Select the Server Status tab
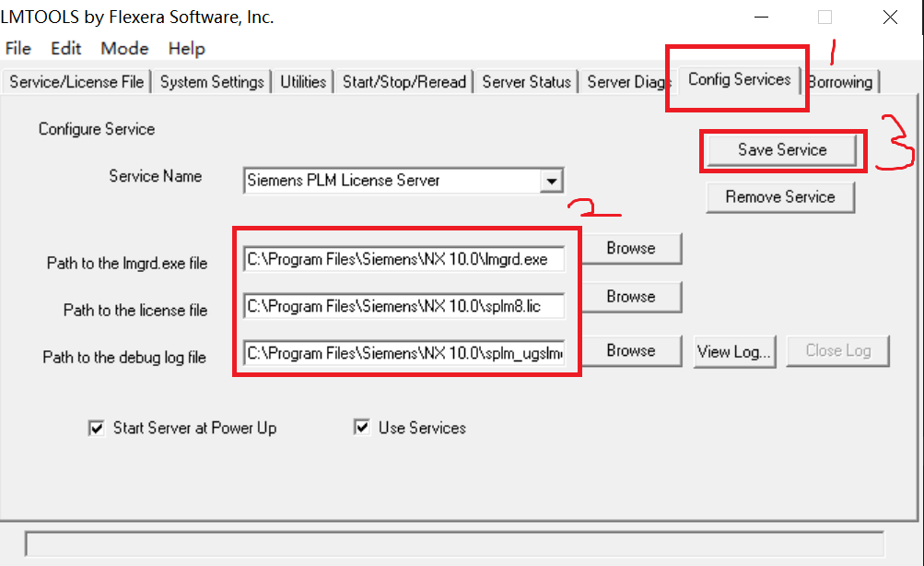The image size is (924, 566). point(526,82)
